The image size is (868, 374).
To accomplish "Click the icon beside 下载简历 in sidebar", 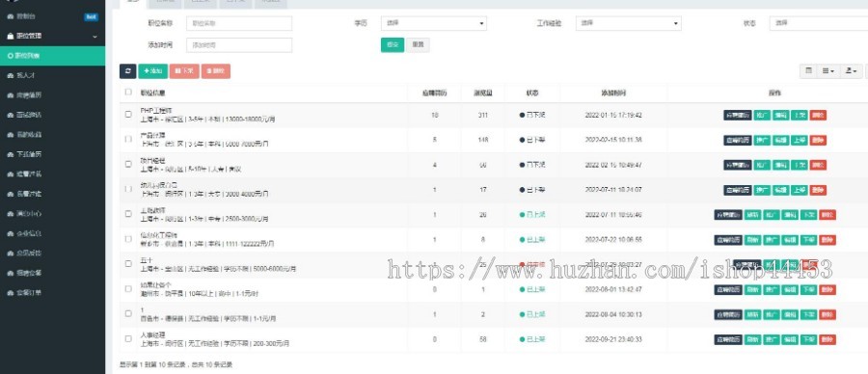I will coord(10,154).
